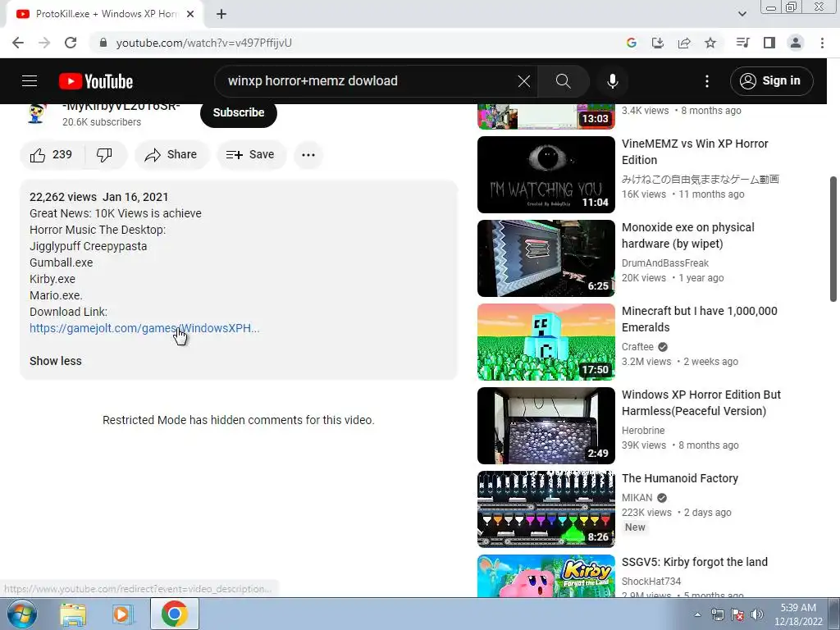Open Windows XP Horror Edition But Harmless title
The width and height of the screenshot is (840, 630).
(701, 402)
